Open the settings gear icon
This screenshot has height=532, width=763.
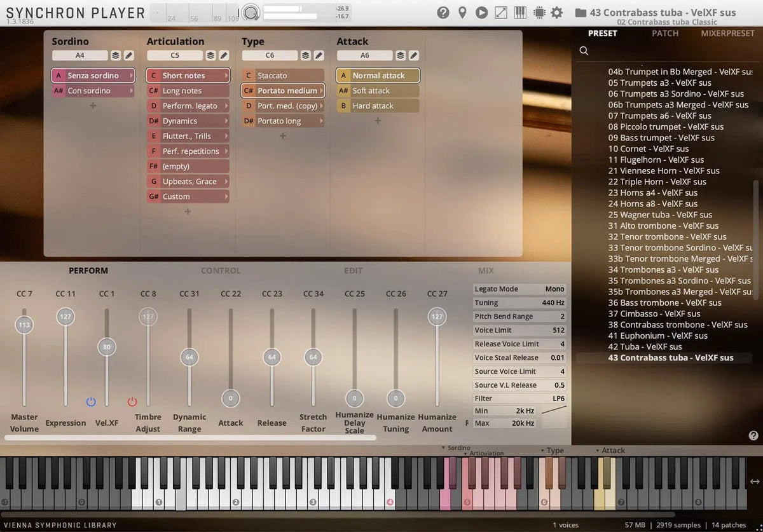[557, 12]
